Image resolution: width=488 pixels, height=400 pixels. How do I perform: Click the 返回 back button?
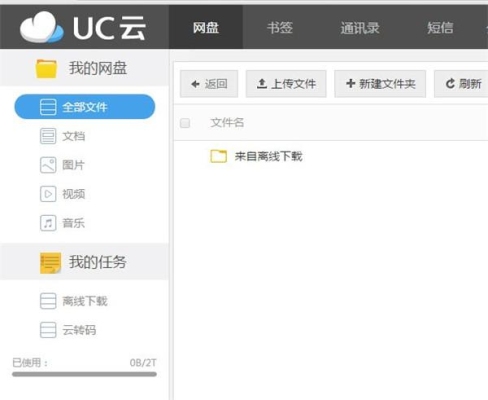(x=209, y=84)
